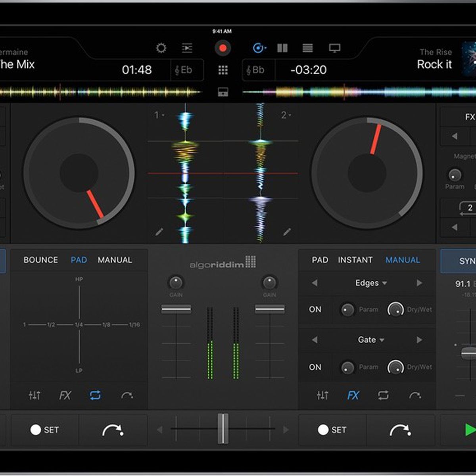Open the queue playlist icon

click(x=187, y=48)
